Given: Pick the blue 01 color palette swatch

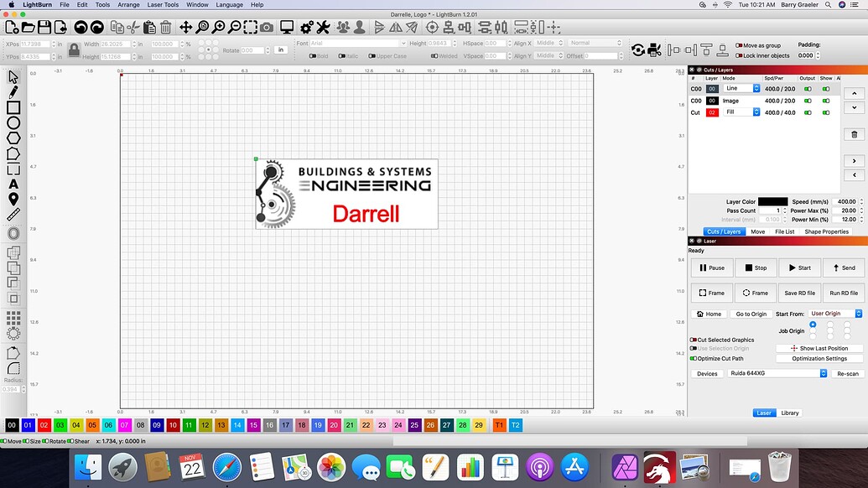Looking at the screenshot, I should pos(28,425).
